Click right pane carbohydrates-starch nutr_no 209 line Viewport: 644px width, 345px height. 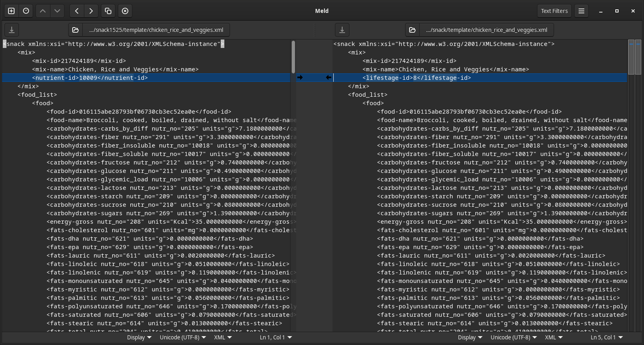click(x=502, y=196)
